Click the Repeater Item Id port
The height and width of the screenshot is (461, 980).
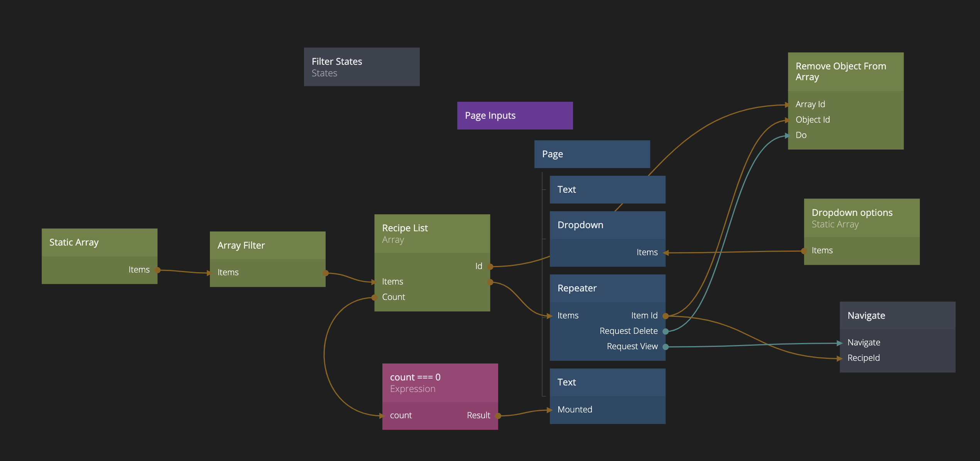[666, 316]
